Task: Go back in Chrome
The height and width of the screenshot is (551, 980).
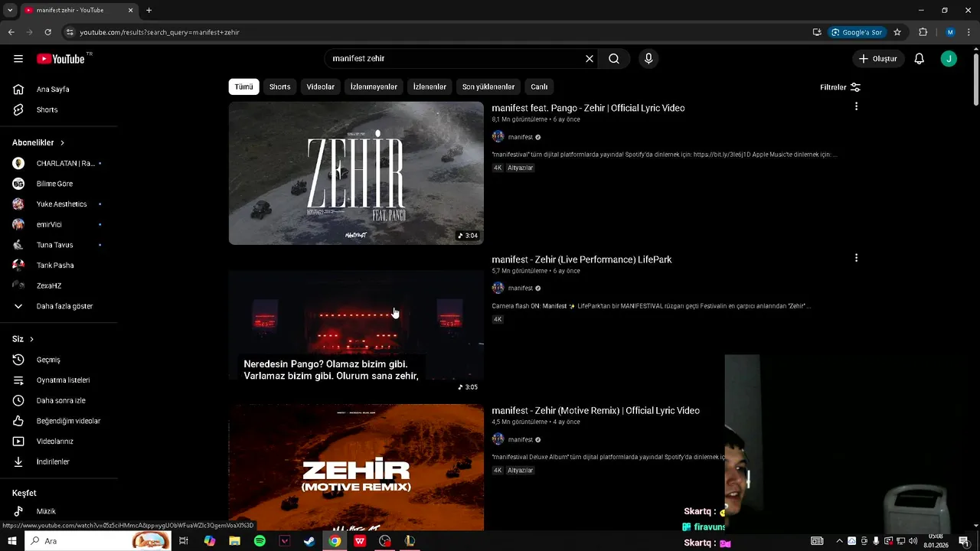Action: click(11, 32)
